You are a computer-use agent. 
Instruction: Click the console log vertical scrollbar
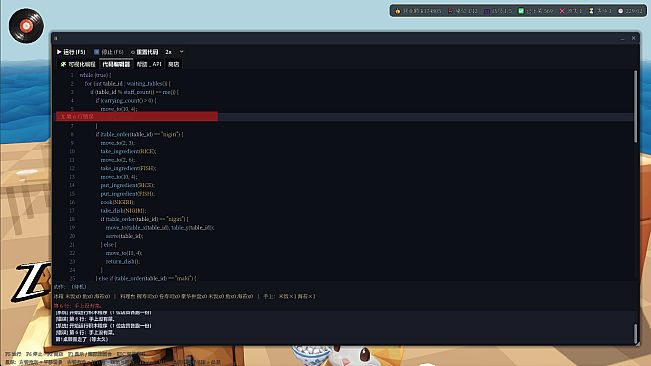coord(636,333)
